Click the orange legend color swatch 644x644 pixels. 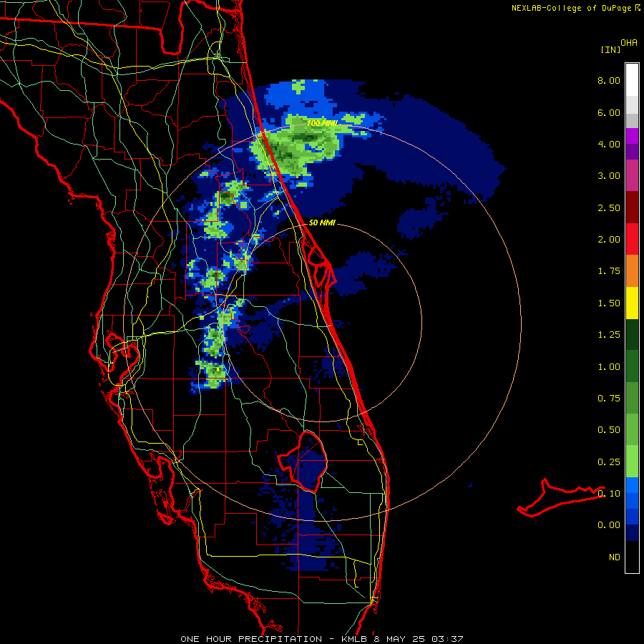click(x=632, y=271)
